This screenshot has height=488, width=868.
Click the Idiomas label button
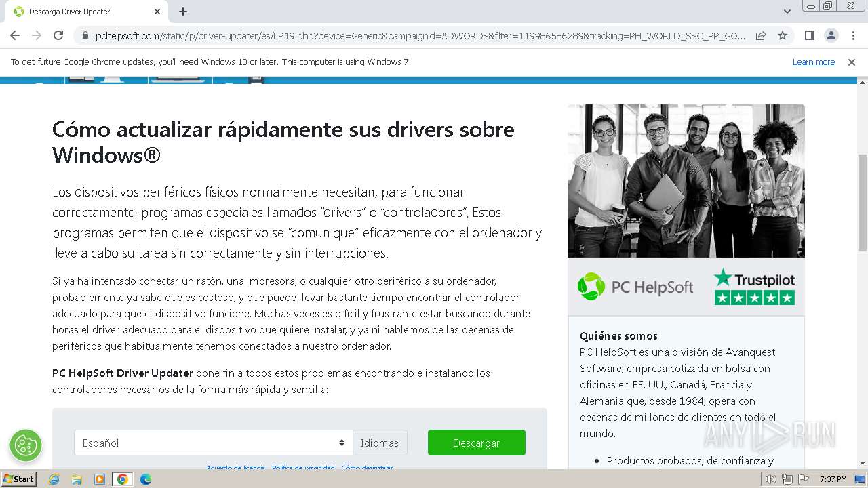point(380,443)
